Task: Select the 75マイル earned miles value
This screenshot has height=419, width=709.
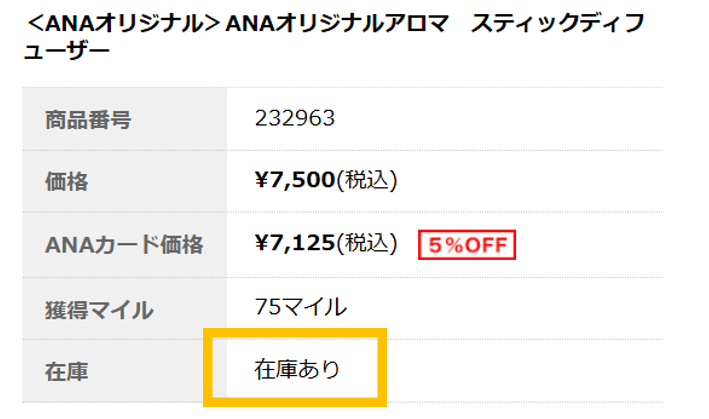Action: [x=301, y=306]
